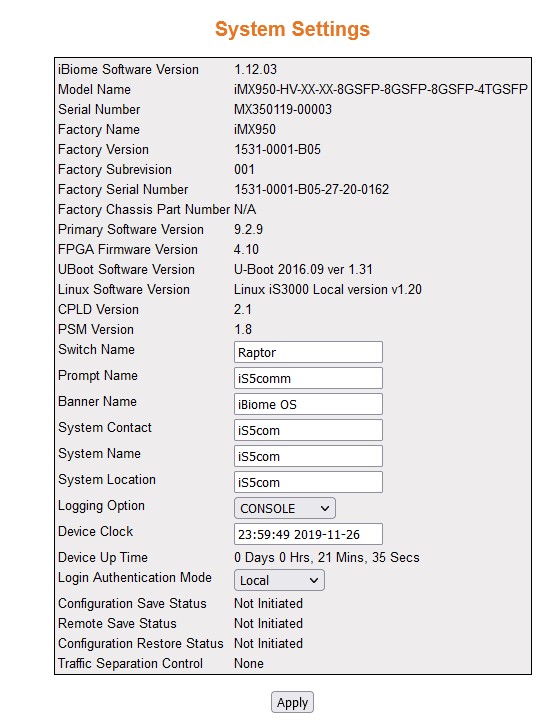Select the System Location input box
The width and height of the screenshot is (545, 721).
(308, 482)
